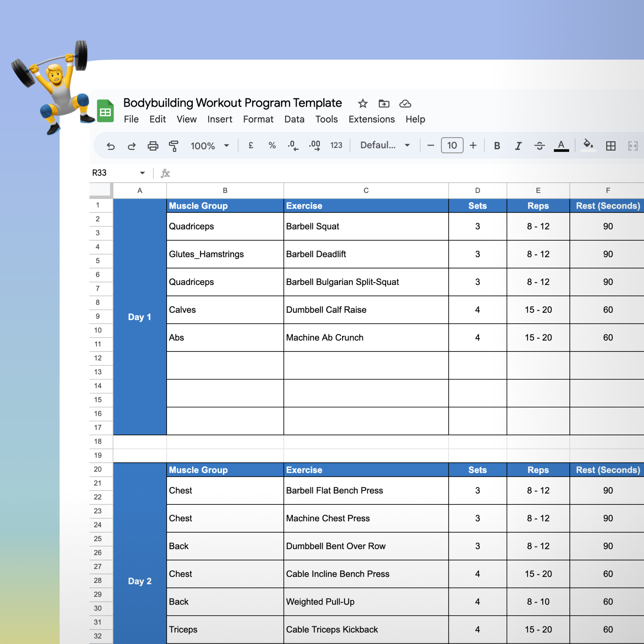
Task: Select the paint format roller icon
Action: (x=174, y=146)
